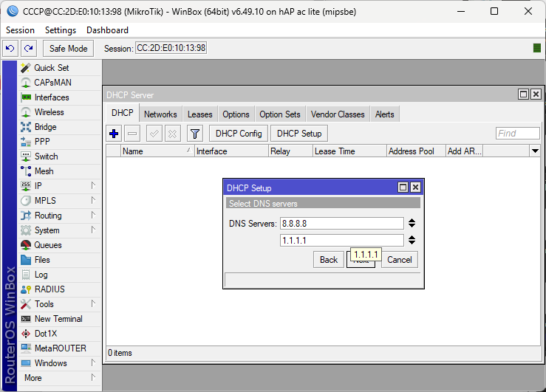Click Next in DHCP Setup dialog
This screenshot has width=546, height=392.
click(x=361, y=260)
